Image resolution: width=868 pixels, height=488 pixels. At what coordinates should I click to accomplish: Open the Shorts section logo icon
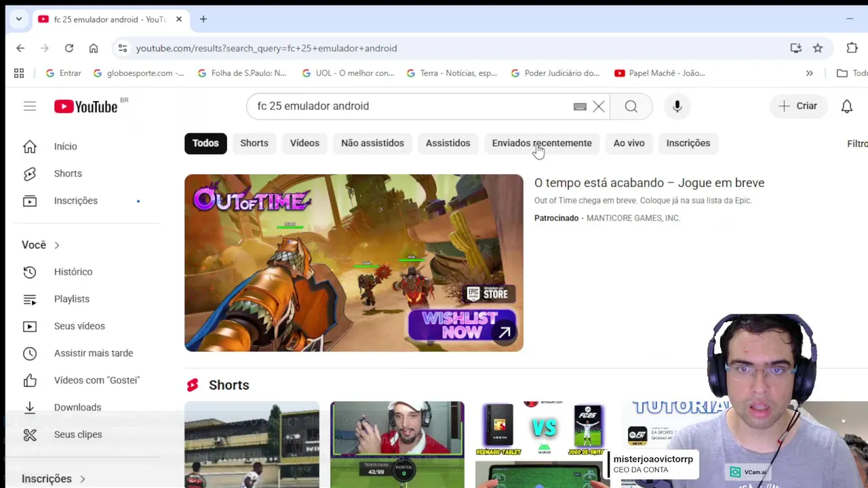193,385
